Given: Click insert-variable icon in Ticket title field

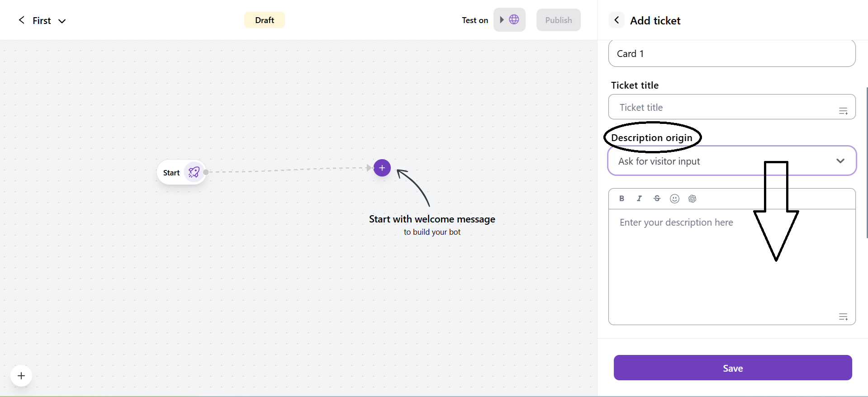Looking at the screenshot, I should tap(843, 111).
